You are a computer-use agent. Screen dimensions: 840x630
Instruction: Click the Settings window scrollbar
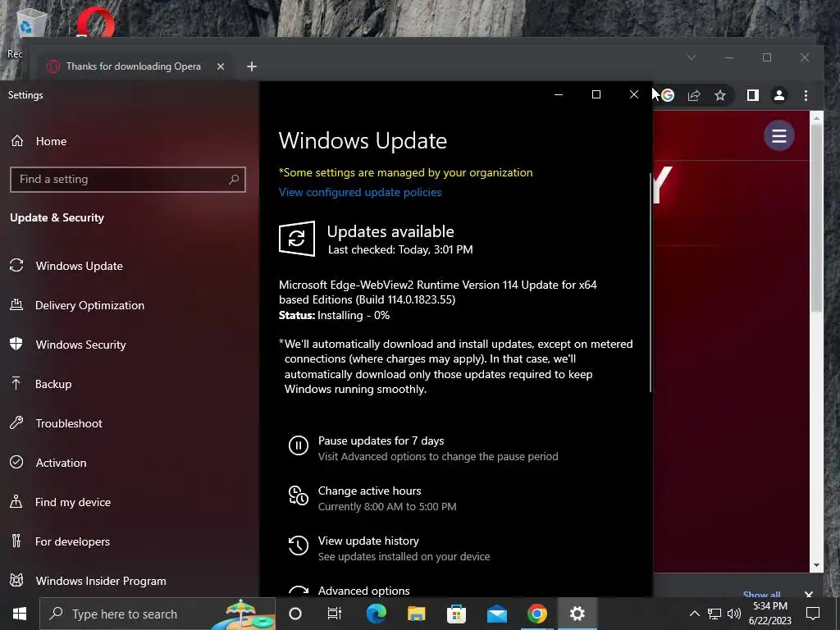click(x=651, y=282)
